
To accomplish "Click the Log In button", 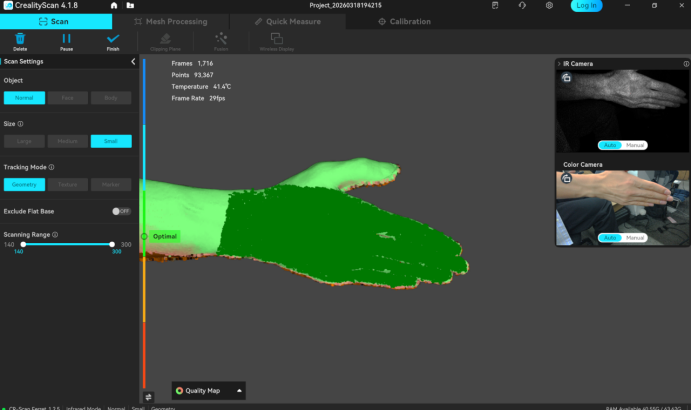I will click(586, 5).
